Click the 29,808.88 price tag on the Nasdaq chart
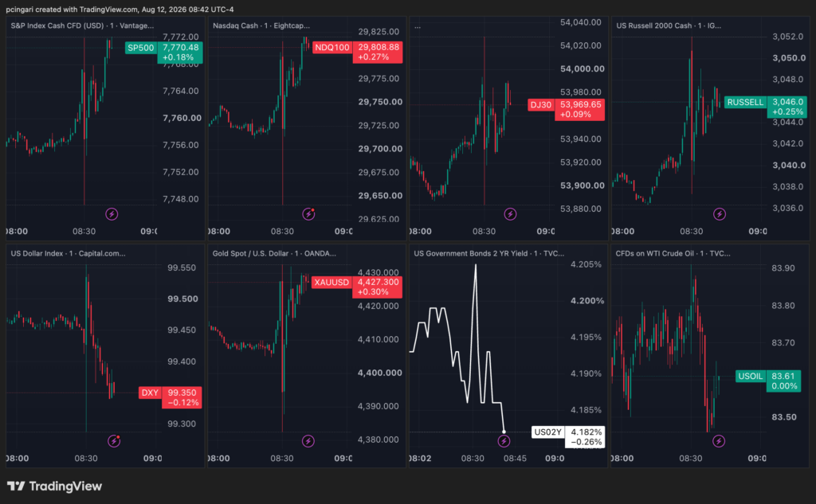Viewport: 816px width, 504px height. [x=377, y=52]
